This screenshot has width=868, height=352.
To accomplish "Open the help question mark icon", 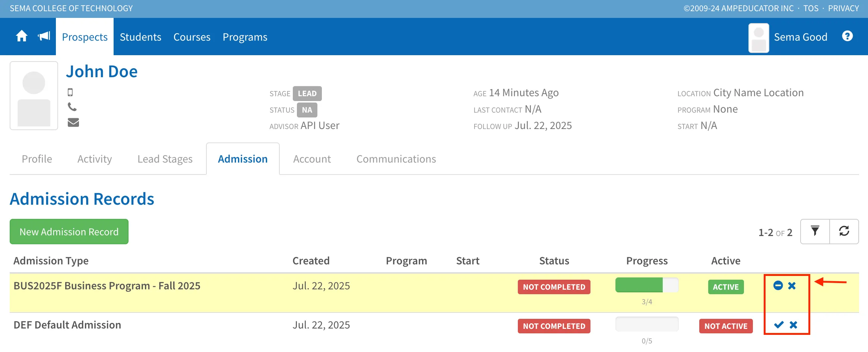I will (848, 36).
